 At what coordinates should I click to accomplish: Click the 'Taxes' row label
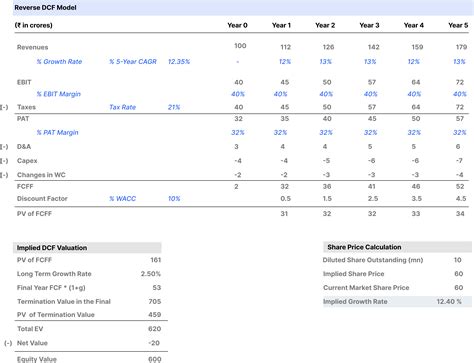point(26,107)
